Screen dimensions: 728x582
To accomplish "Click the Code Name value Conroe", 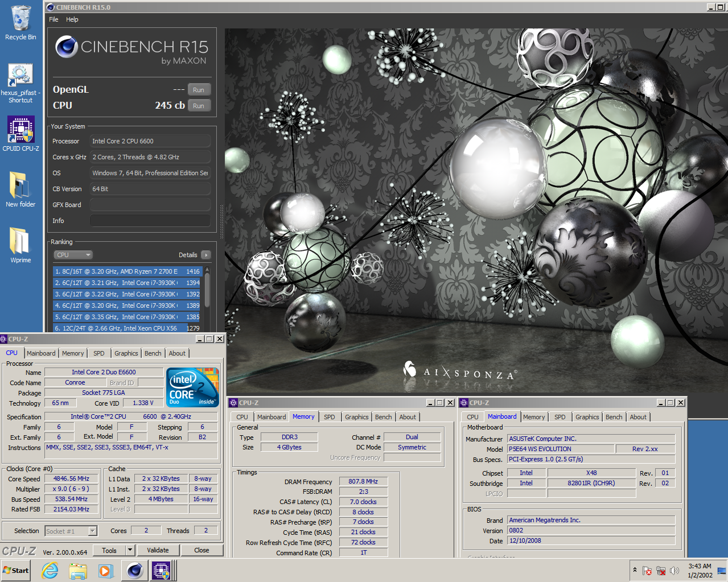I will click(75, 383).
